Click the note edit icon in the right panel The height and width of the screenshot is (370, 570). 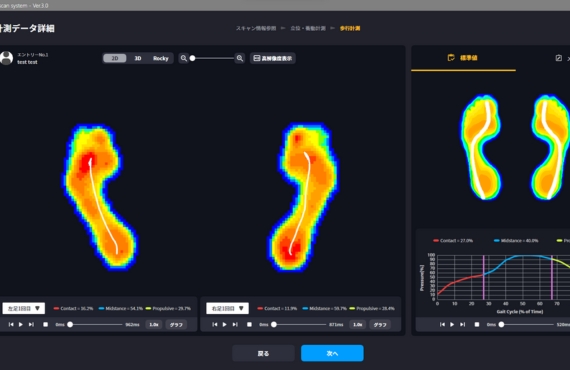coord(559,58)
